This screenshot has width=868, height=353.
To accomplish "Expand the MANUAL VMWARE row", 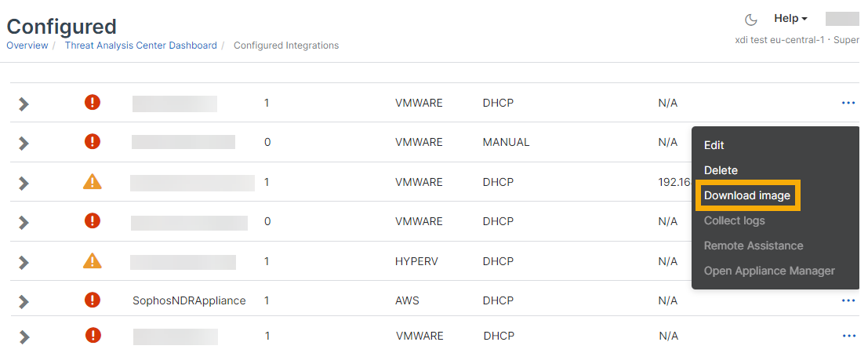I will click(24, 143).
